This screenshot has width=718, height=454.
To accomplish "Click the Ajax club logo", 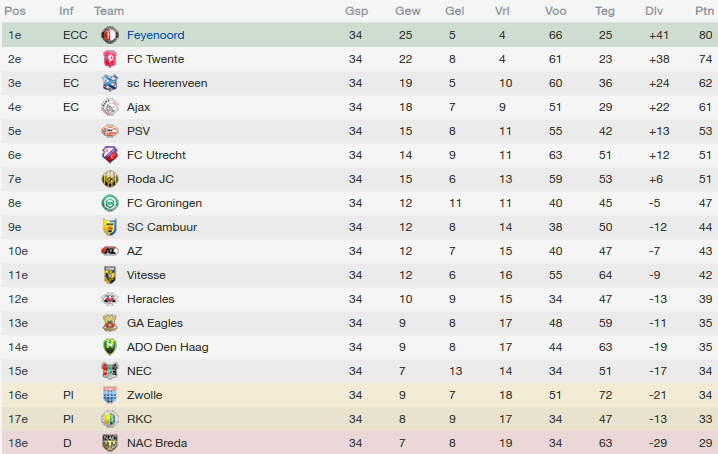I will [110, 107].
